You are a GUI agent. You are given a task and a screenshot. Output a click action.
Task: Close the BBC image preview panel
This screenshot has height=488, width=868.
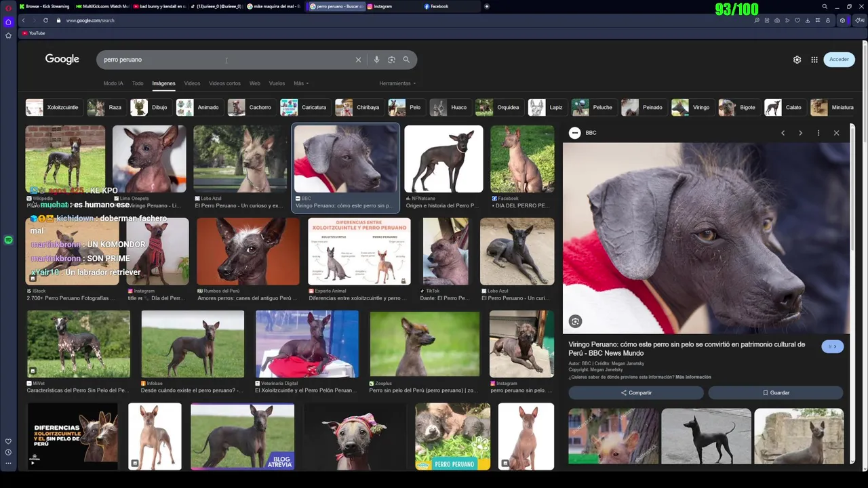836,133
